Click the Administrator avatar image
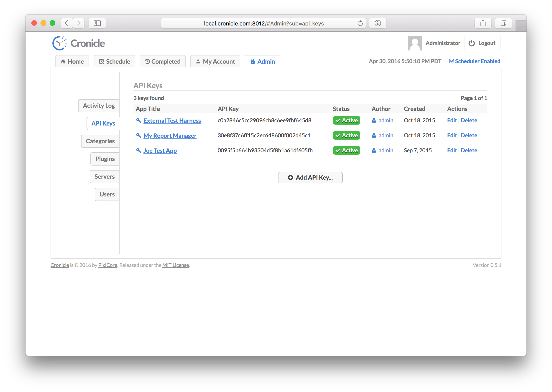Screen dimensions: 552x392 point(414,43)
